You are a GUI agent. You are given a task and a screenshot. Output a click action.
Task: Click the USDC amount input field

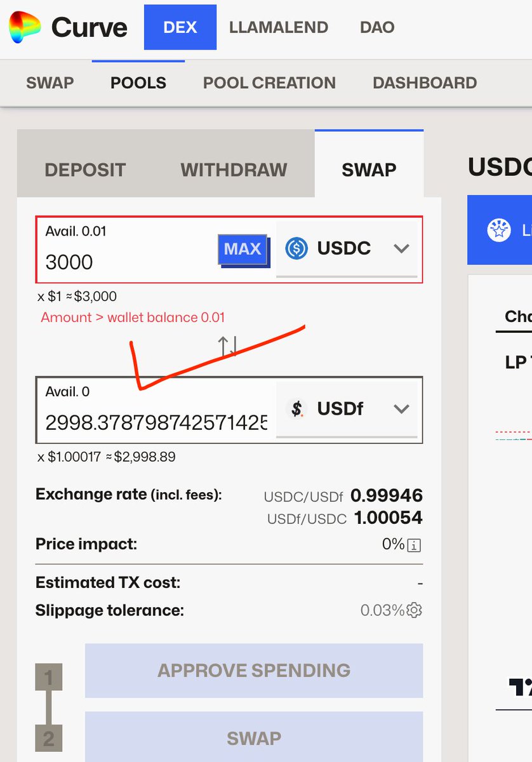coord(127,262)
